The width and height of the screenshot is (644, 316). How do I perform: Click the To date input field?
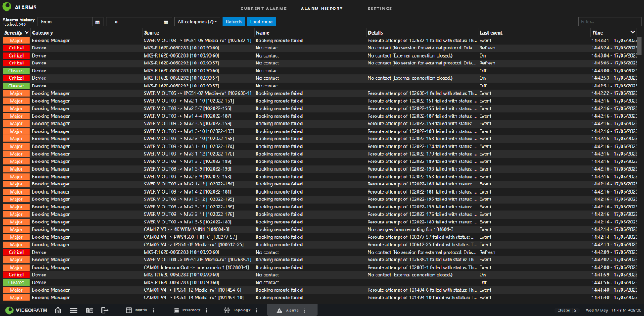coord(143,22)
